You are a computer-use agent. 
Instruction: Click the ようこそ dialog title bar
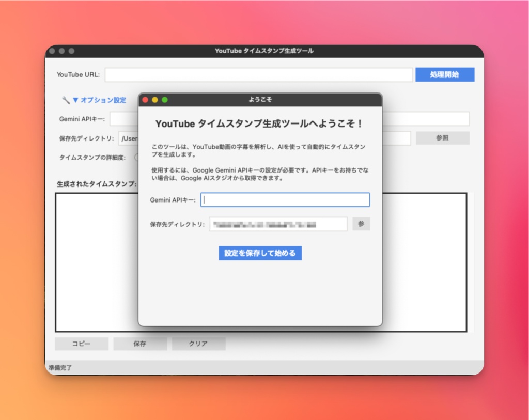pos(260,101)
